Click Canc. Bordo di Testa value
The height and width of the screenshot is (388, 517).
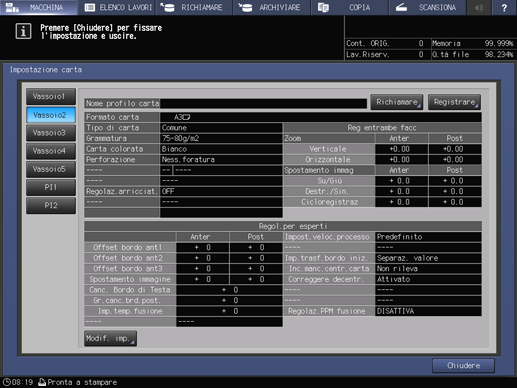pyautogui.click(x=229, y=290)
